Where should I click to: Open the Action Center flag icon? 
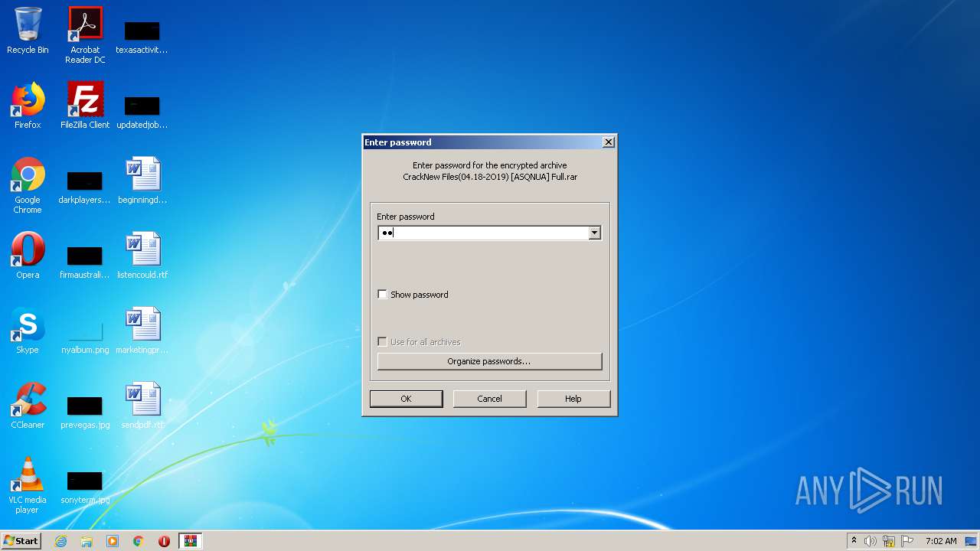tap(907, 541)
